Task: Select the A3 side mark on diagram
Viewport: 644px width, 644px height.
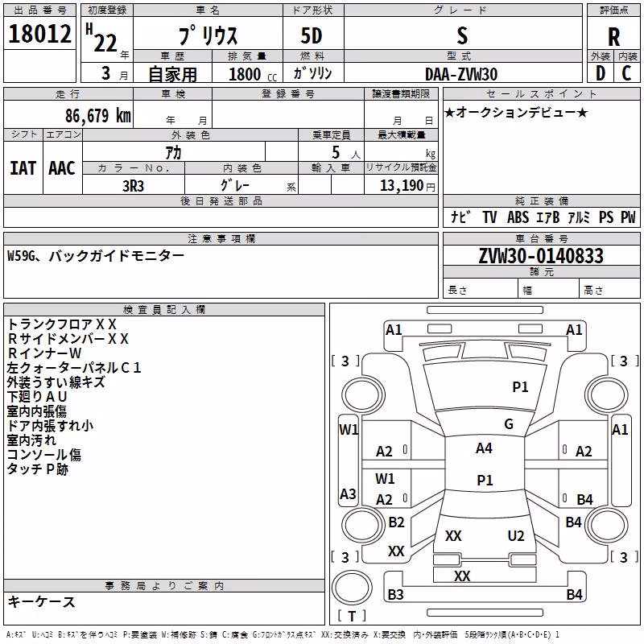Action: 348,493
